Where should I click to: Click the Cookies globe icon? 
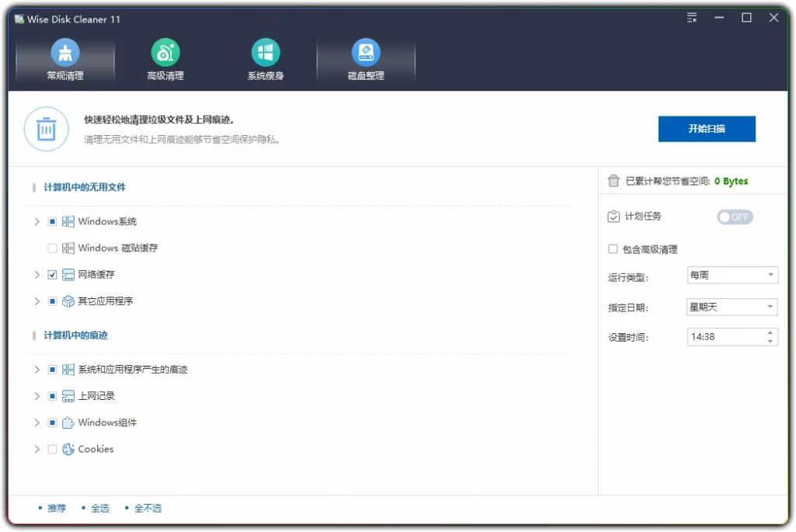click(68, 449)
